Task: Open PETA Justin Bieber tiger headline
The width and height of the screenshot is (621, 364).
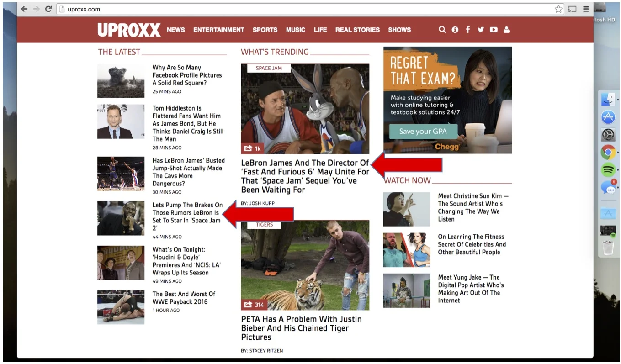Action: [x=302, y=328]
